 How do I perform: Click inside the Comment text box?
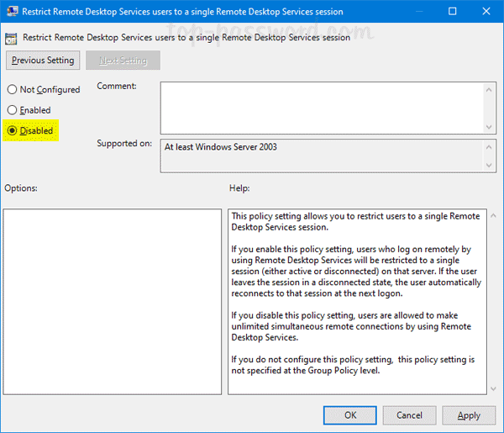click(319, 106)
